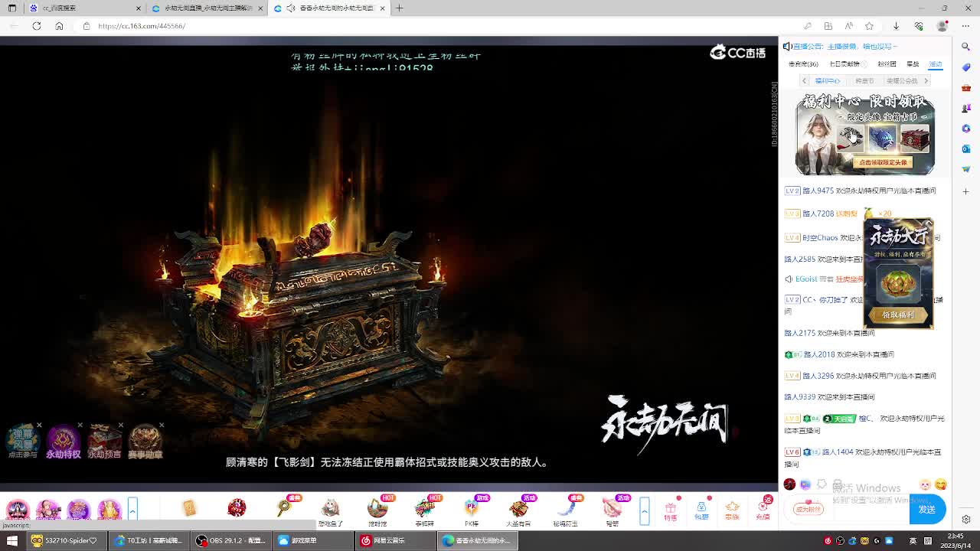
Task: Open the 永劫预言 activity badge
Action: [x=104, y=442]
